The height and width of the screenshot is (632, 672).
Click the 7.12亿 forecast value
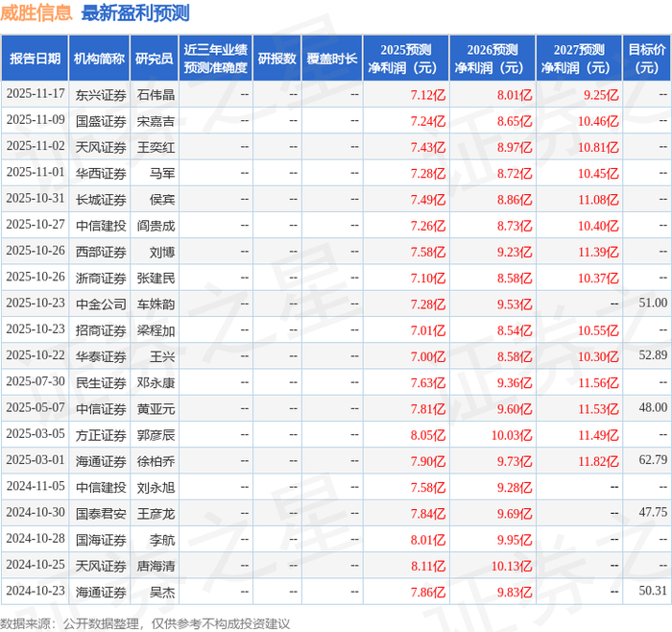click(x=428, y=95)
